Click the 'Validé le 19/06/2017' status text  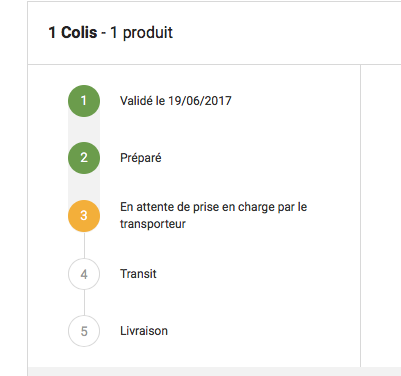[176, 101]
